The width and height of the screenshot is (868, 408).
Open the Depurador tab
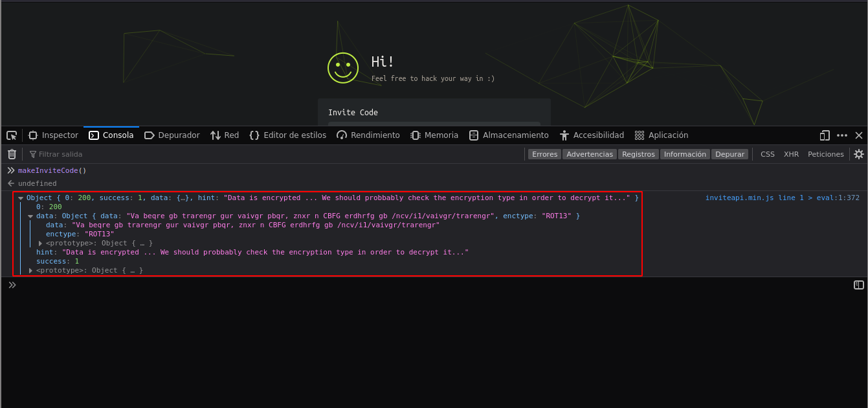172,135
